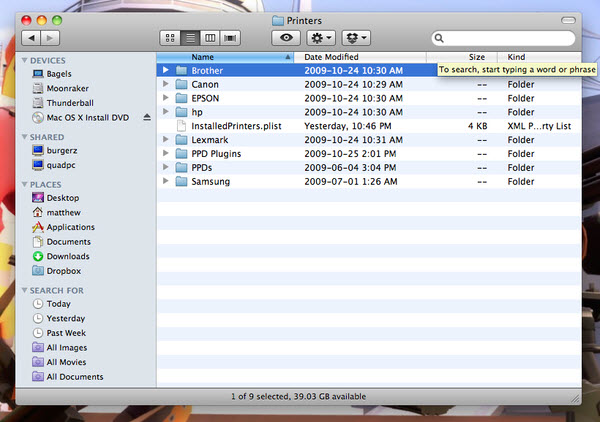The image size is (600, 422).
Task: Expand the Lexmark folder disclosure triangle
Action: point(166,139)
